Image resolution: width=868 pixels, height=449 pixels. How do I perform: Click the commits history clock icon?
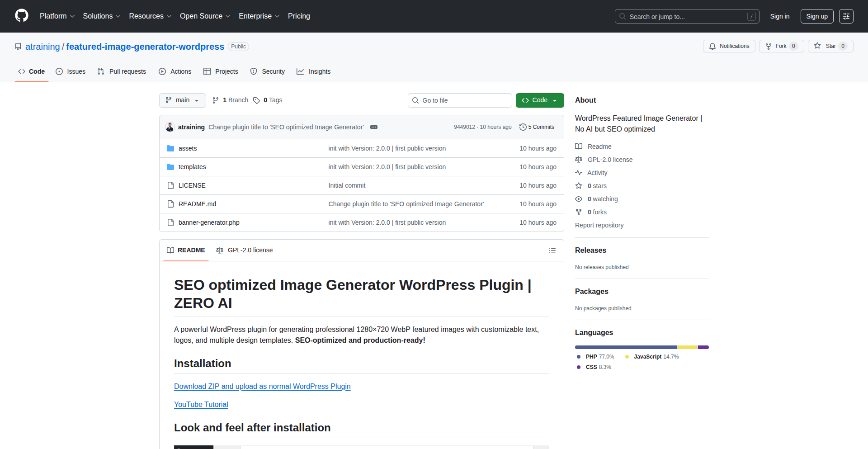coord(523,127)
